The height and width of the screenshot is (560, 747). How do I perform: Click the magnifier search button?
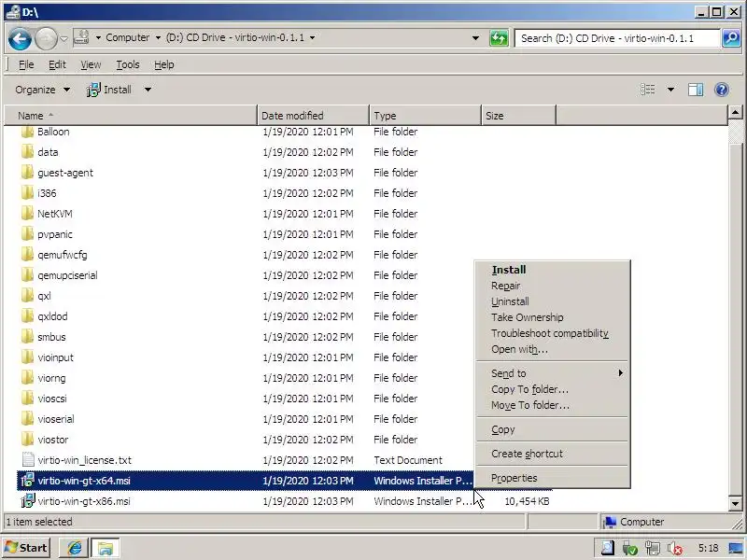pyautogui.click(x=731, y=38)
